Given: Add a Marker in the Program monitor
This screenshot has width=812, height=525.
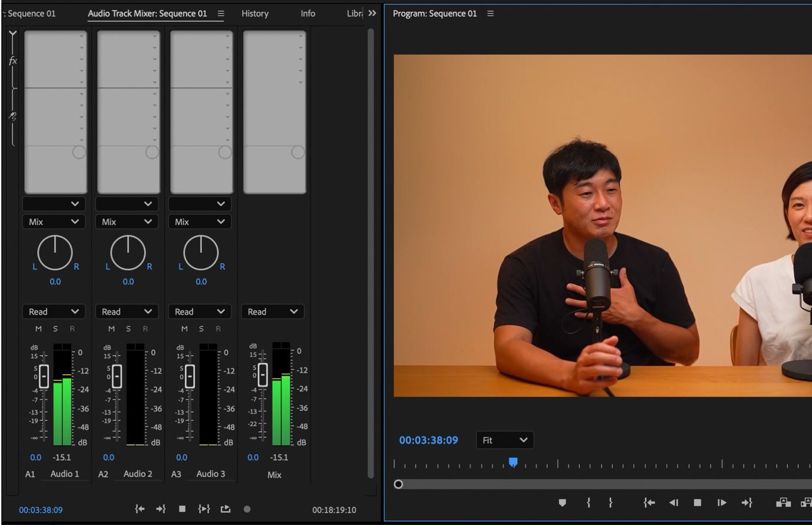Looking at the screenshot, I should point(563,503).
